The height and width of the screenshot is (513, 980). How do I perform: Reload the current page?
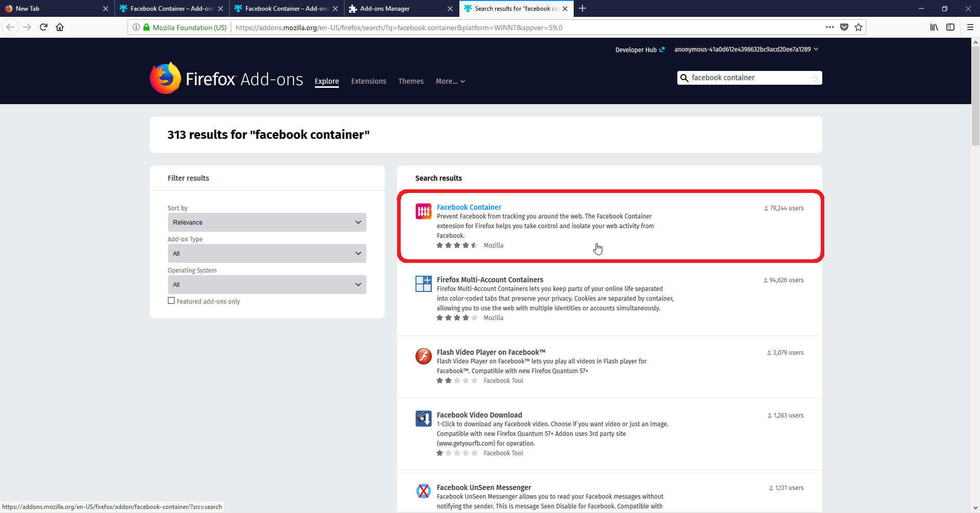[43, 27]
